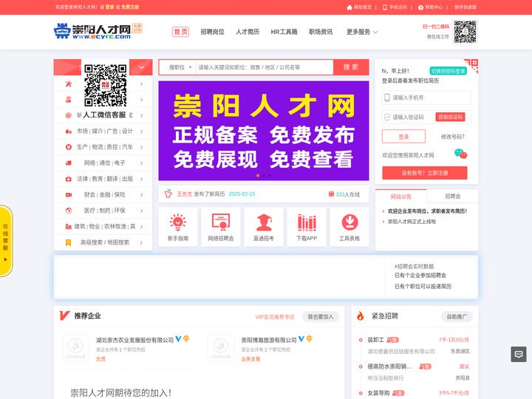Image resolution: width=532 pixels, height=399 pixels.
Task: Click the online users icon beside 333人在线
Action: point(331,194)
